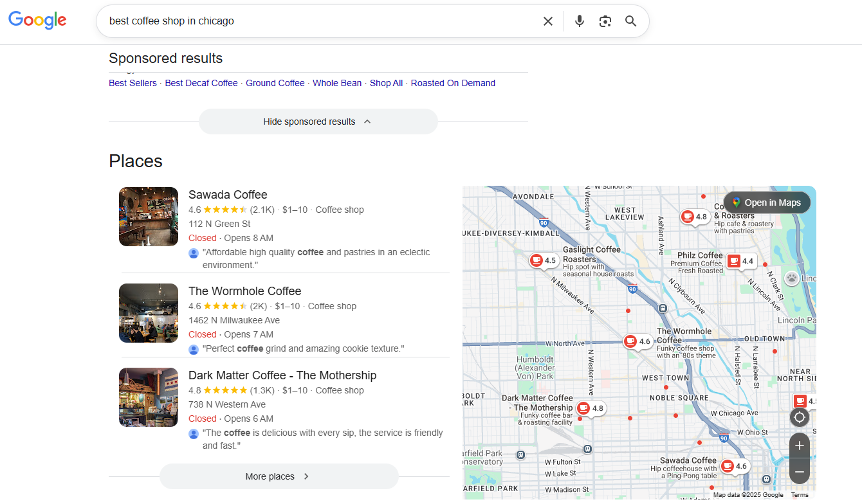Click Dark Matter Coffee 4.8 map pin
This screenshot has width=862, height=504.
point(591,408)
